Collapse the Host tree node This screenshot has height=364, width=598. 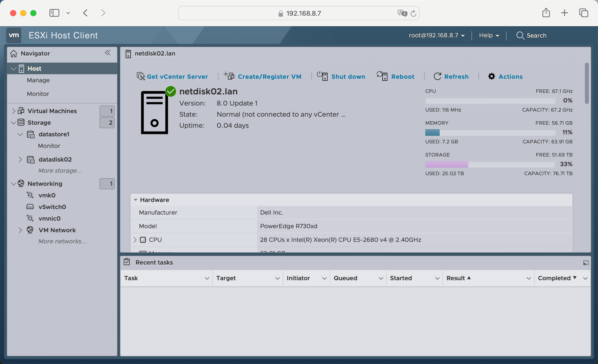14,69
